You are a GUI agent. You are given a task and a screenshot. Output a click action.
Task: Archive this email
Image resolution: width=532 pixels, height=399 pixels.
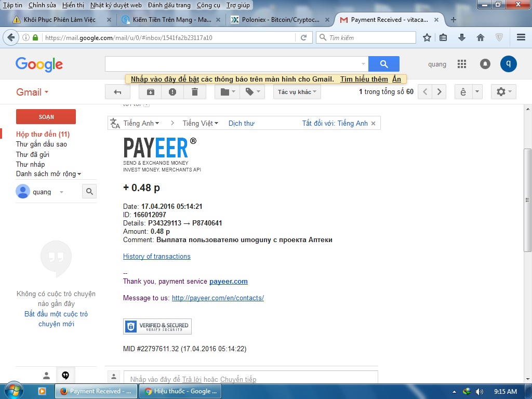pos(150,92)
